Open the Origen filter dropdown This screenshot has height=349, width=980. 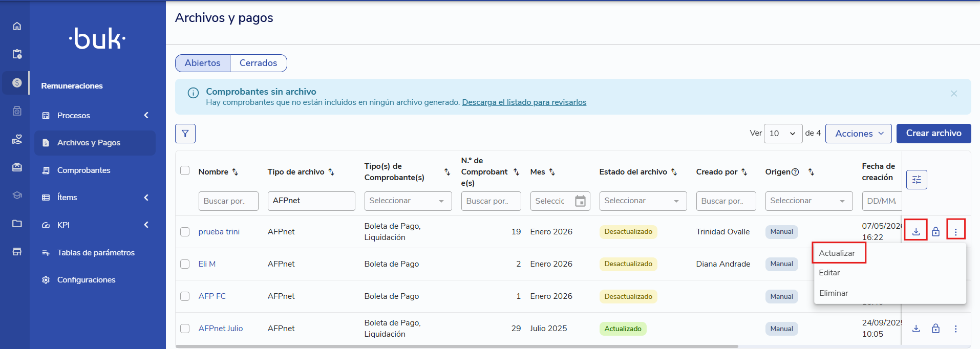coord(808,201)
